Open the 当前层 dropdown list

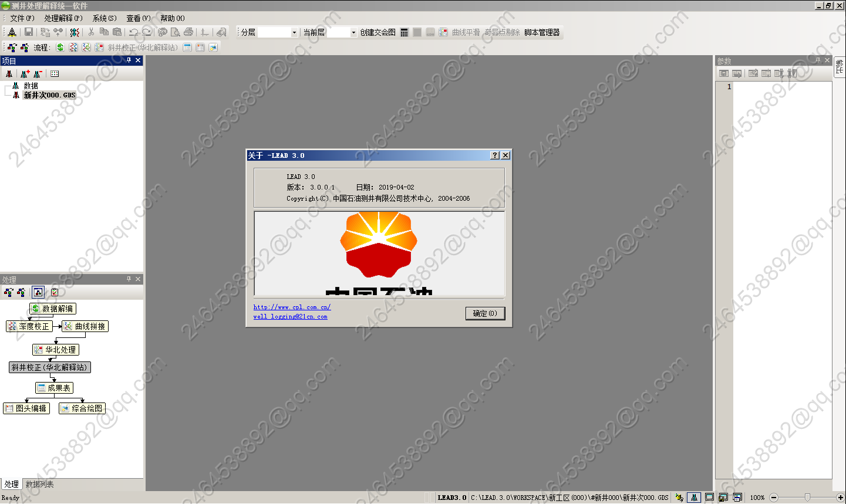353,33
